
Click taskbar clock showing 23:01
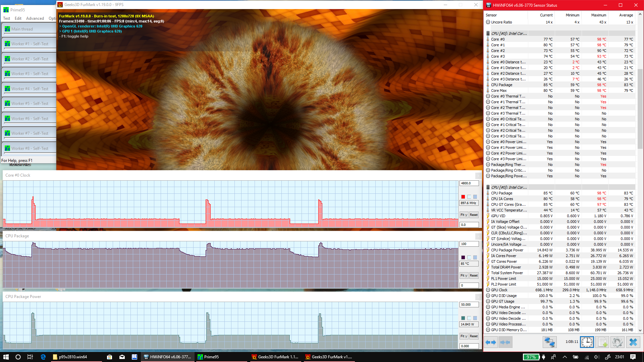620,357
